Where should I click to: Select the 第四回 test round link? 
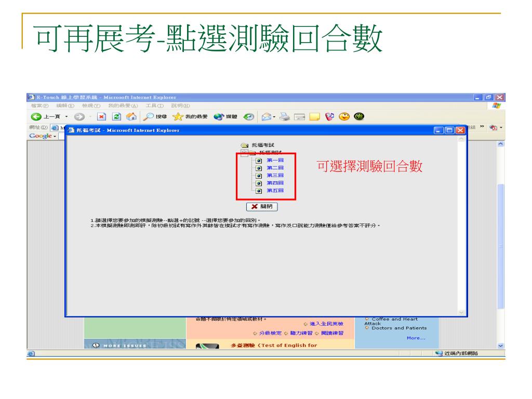pyautogui.click(x=275, y=183)
